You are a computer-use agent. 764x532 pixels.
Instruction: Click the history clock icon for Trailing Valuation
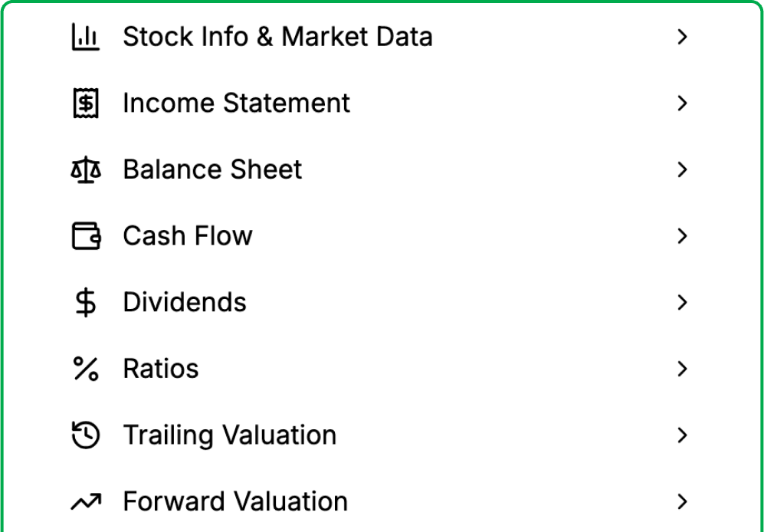[86, 435]
